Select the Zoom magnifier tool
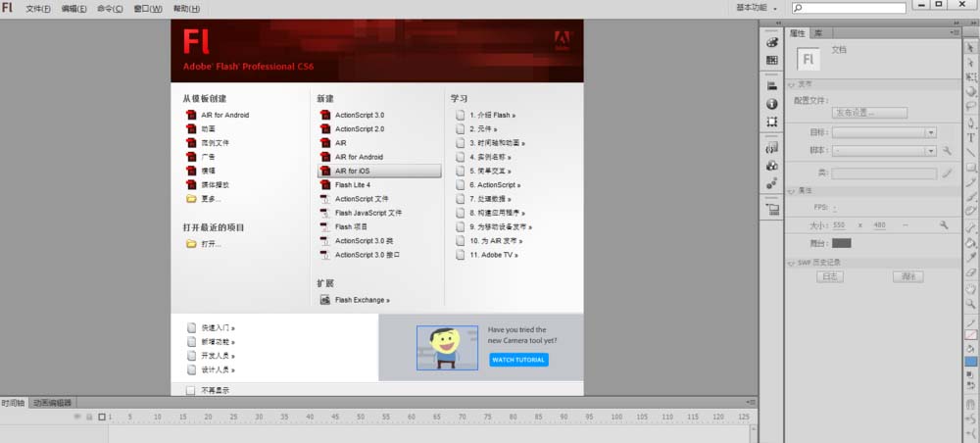 (970, 303)
